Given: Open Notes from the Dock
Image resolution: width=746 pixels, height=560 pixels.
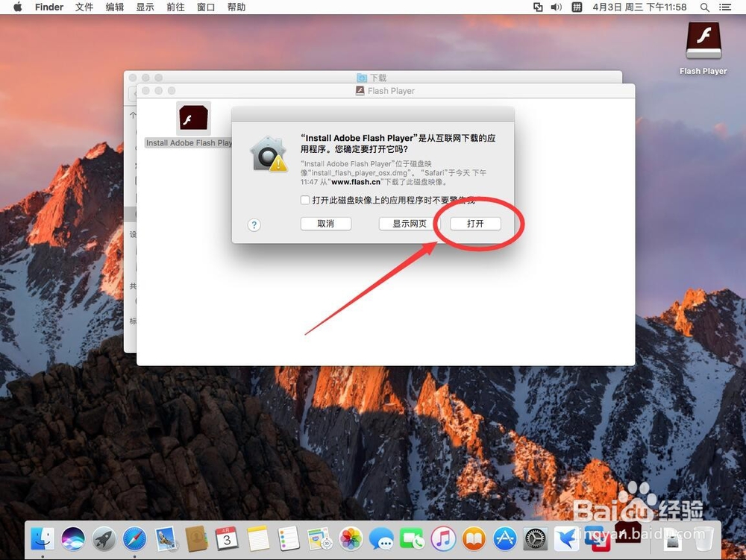Looking at the screenshot, I should coord(258,539).
